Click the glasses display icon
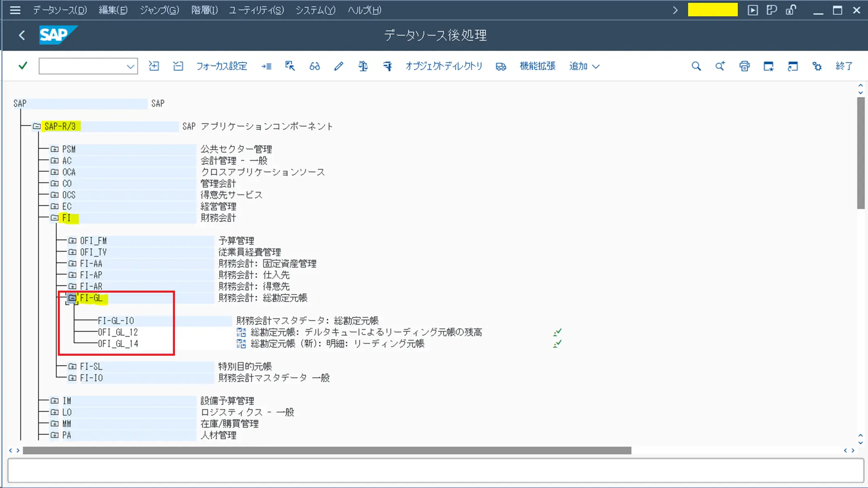This screenshot has width=868, height=488. coord(315,66)
